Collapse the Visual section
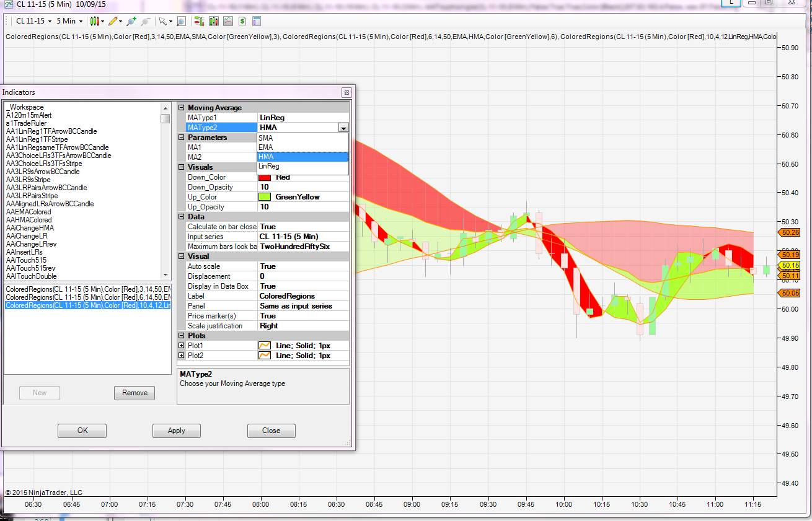 (x=182, y=256)
